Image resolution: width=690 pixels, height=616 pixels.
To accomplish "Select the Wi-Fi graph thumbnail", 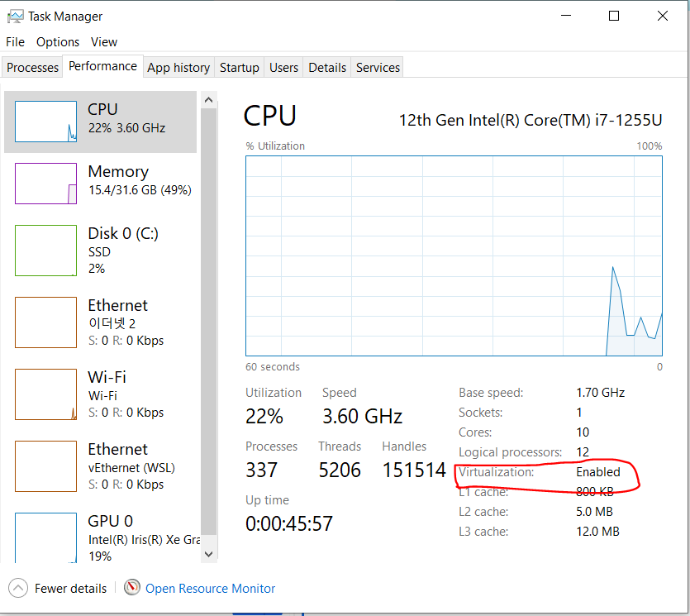I will 45,394.
